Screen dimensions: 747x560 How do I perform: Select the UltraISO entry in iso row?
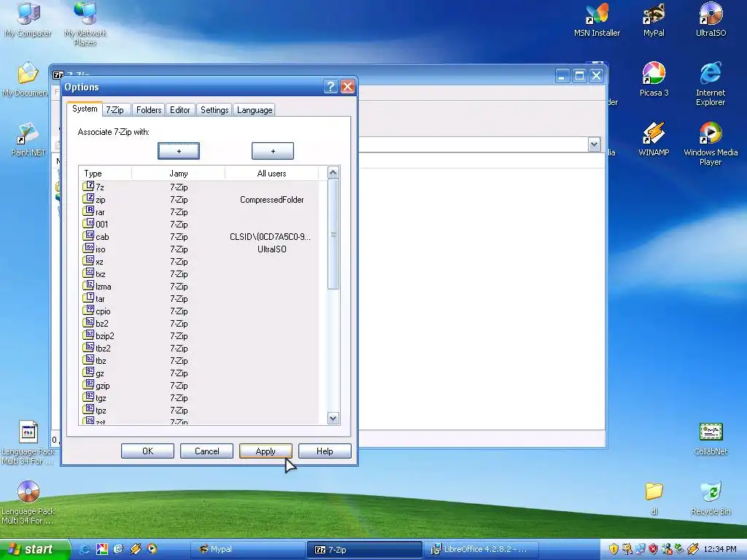pyautogui.click(x=271, y=249)
